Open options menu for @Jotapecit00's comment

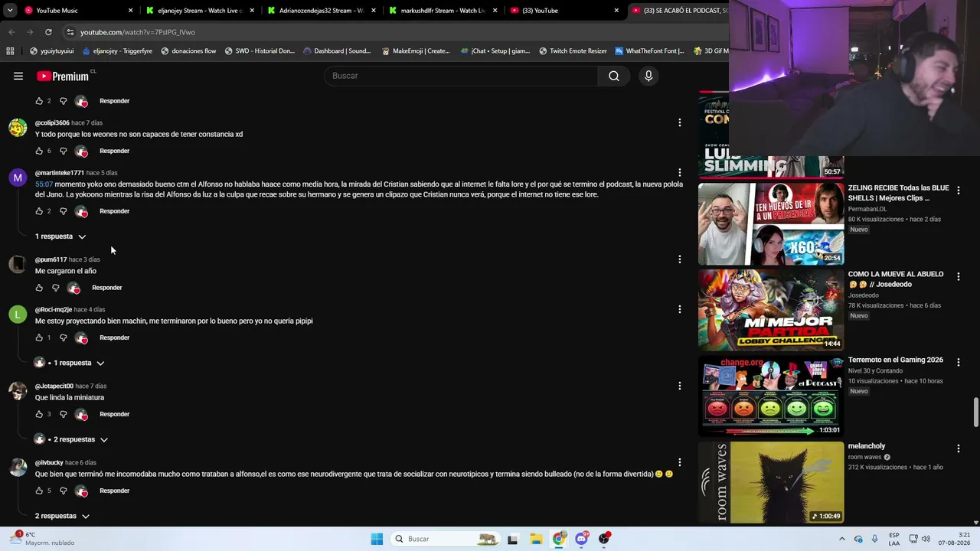pos(679,386)
